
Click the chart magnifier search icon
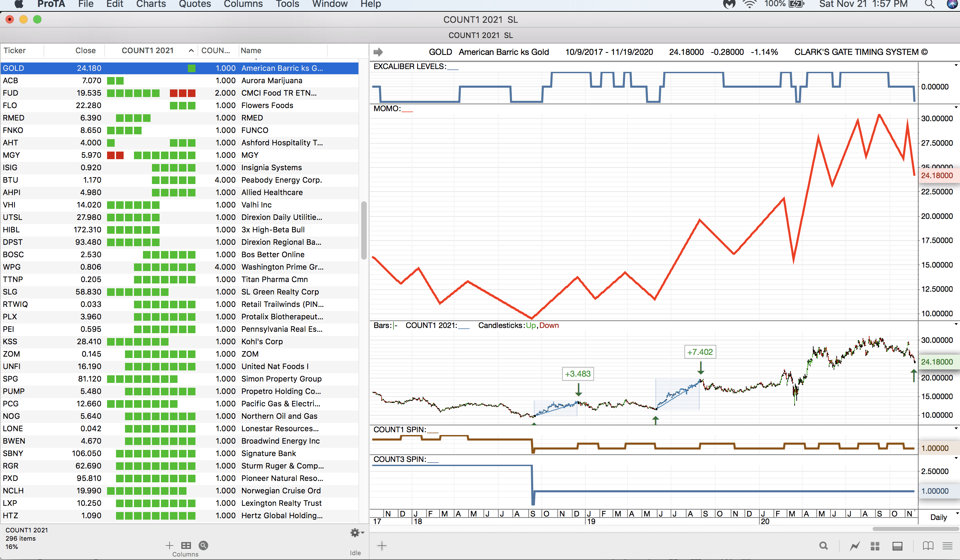click(823, 545)
